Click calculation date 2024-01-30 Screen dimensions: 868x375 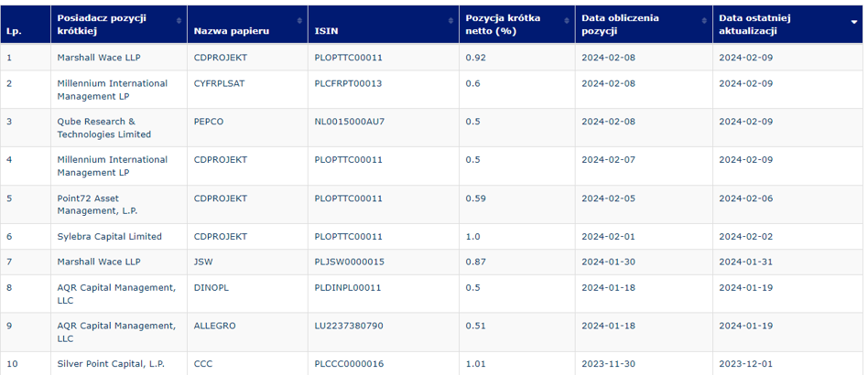point(608,262)
